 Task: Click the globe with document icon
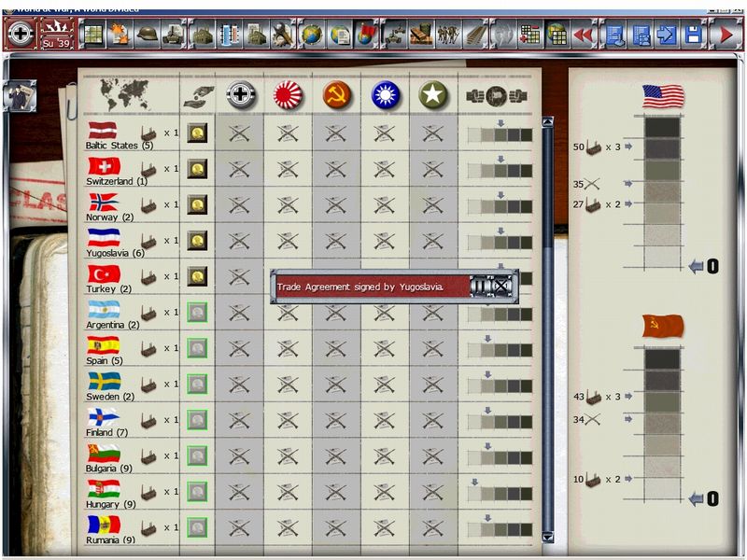click(x=339, y=35)
